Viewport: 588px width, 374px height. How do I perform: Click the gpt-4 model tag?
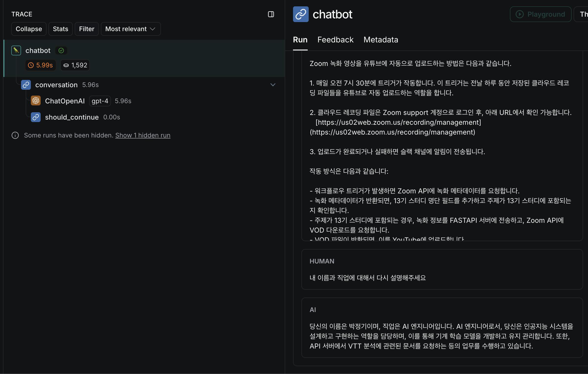click(100, 101)
